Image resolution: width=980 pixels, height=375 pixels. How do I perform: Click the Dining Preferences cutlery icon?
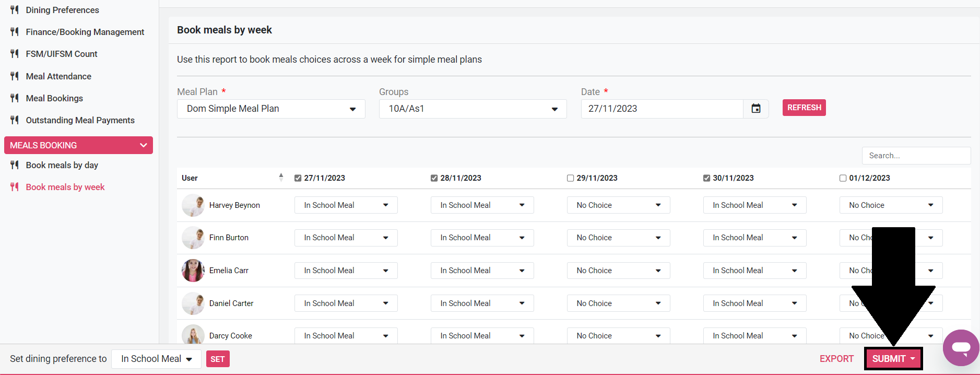15,10
